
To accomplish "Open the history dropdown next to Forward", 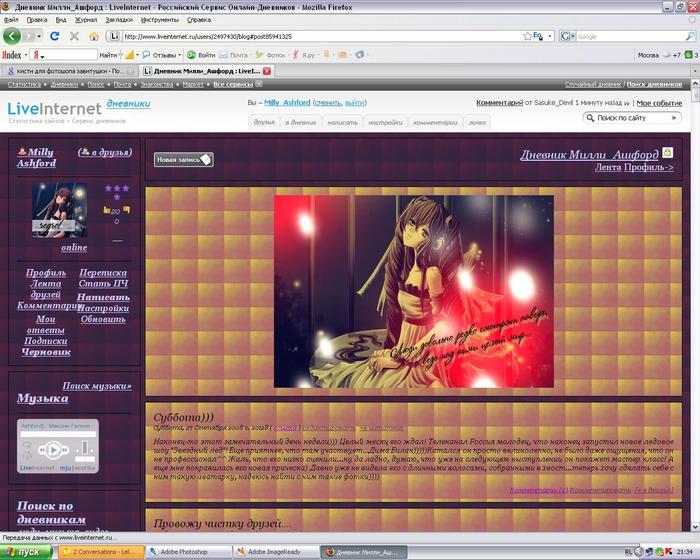I will [39, 36].
